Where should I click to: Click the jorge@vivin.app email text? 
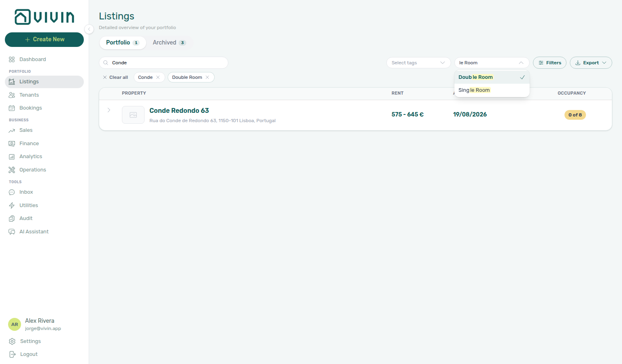(43, 328)
